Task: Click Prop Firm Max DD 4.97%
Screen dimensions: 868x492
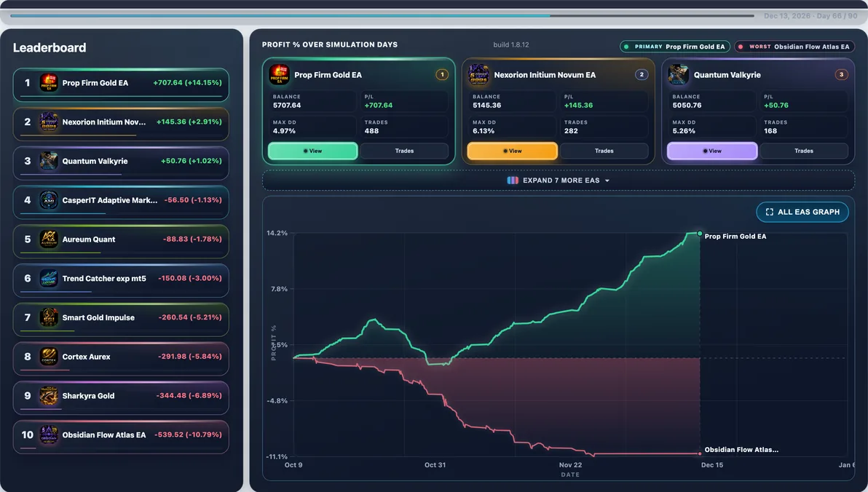Action: (x=284, y=131)
